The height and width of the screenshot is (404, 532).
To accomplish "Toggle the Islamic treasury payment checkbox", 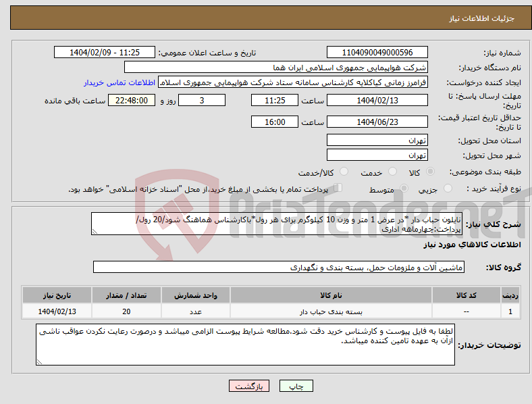I will point(338,188).
